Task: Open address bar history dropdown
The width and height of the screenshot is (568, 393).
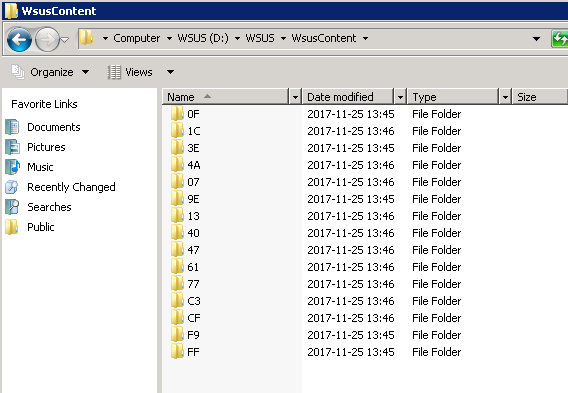Action: pyautogui.click(x=536, y=39)
